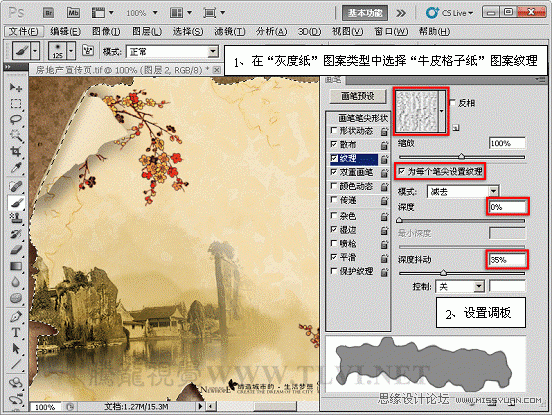
Task: Open 控制 dropdown set to 关
Action: [460, 287]
